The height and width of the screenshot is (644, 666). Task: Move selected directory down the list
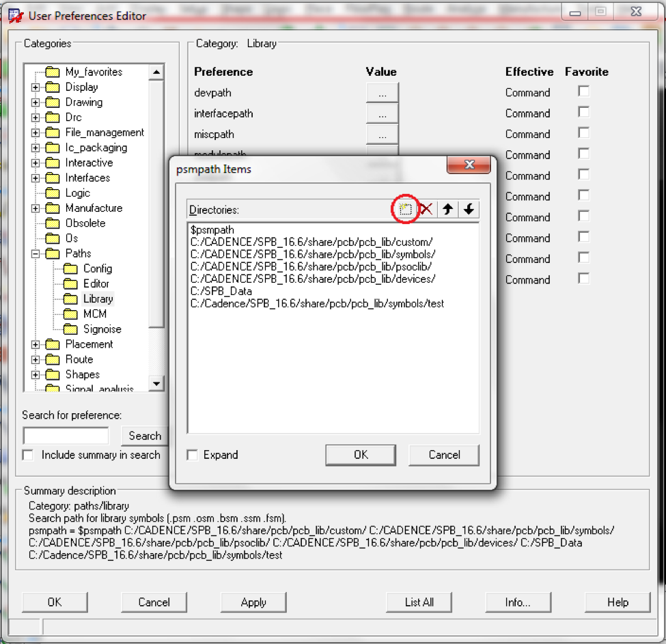tap(469, 209)
